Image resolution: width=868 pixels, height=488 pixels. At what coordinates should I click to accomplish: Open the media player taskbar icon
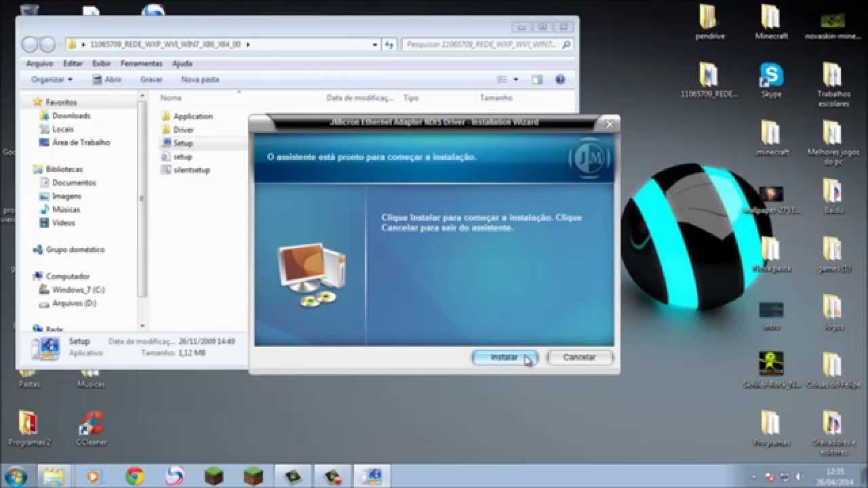click(x=93, y=476)
